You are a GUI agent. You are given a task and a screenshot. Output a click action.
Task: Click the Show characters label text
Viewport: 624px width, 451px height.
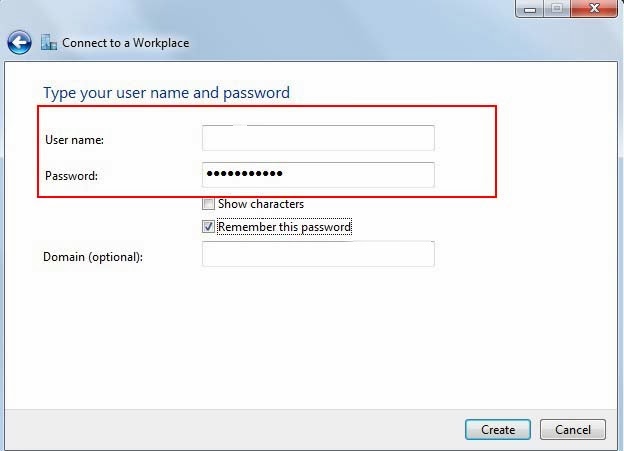click(x=261, y=204)
